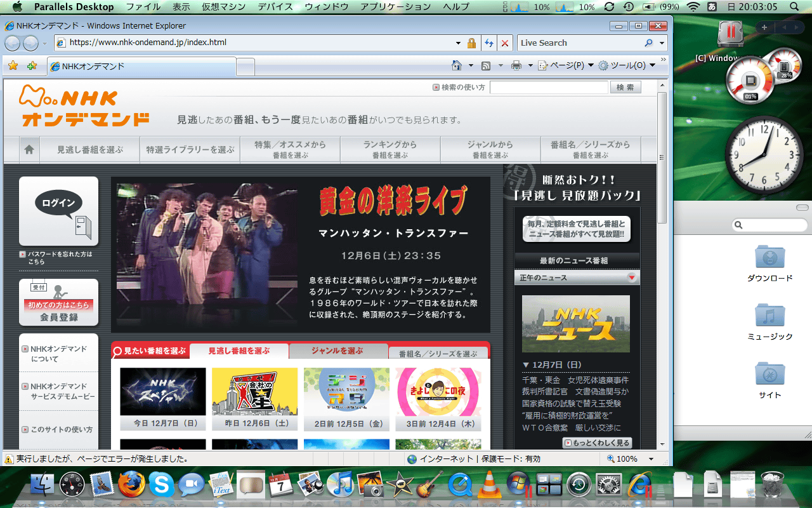
Task: Open Finder from the Dock
Action: 43,485
